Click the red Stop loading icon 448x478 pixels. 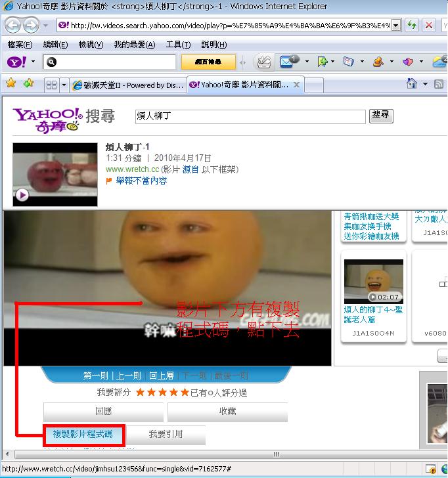click(x=429, y=25)
